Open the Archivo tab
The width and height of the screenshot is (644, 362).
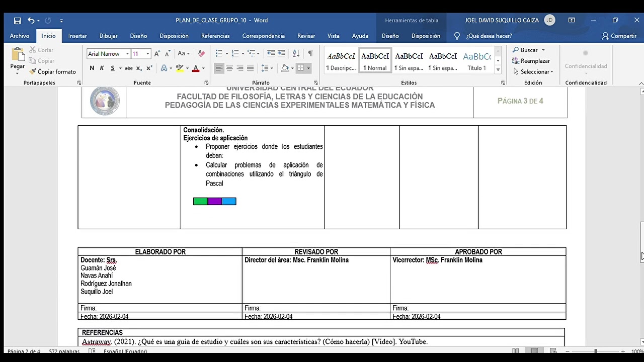(x=20, y=36)
